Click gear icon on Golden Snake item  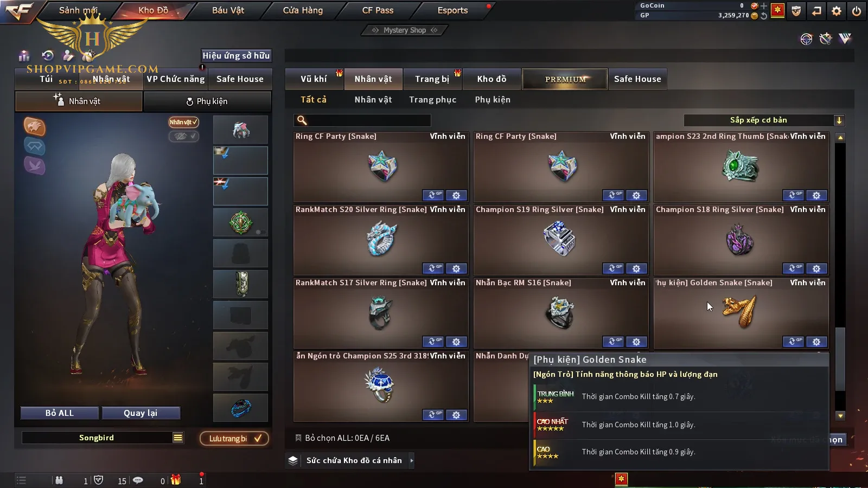[816, 342]
